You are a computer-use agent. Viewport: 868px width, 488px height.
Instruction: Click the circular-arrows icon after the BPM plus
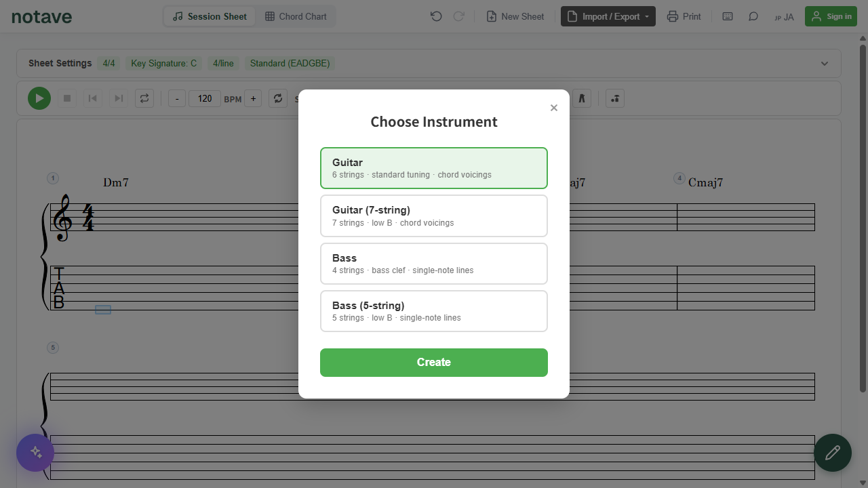coord(278,98)
